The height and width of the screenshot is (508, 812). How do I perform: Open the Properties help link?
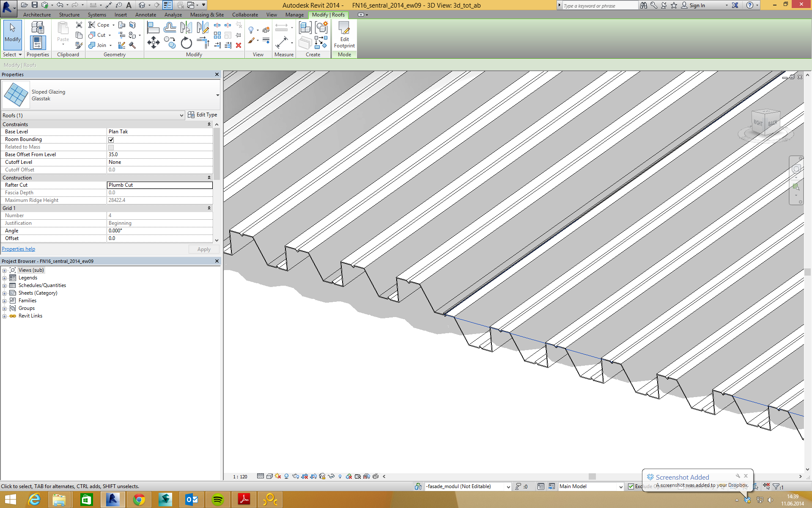point(19,249)
